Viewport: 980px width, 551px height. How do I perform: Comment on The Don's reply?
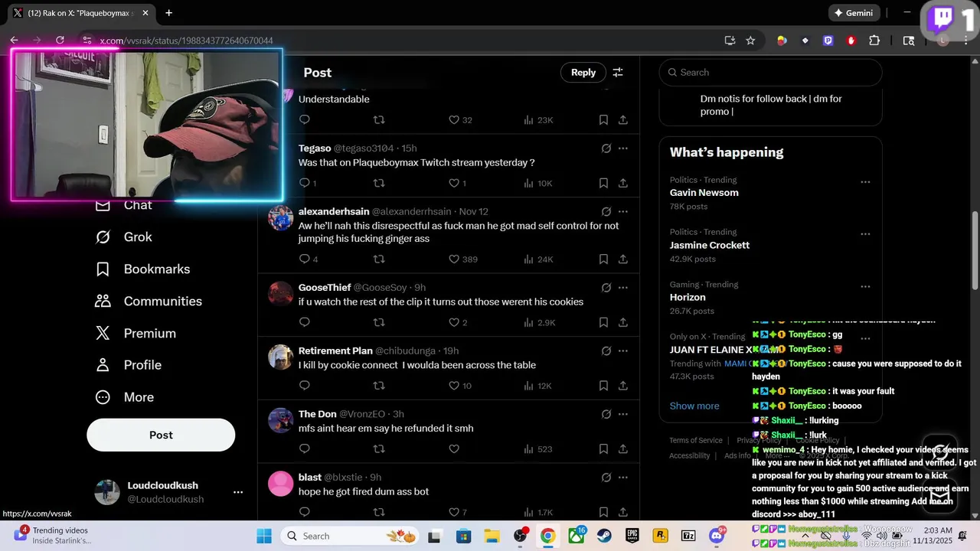(x=304, y=449)
